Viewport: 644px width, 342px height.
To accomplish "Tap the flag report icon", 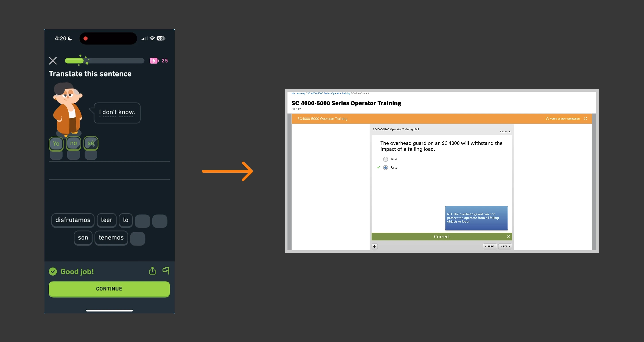I will [166, 271].
